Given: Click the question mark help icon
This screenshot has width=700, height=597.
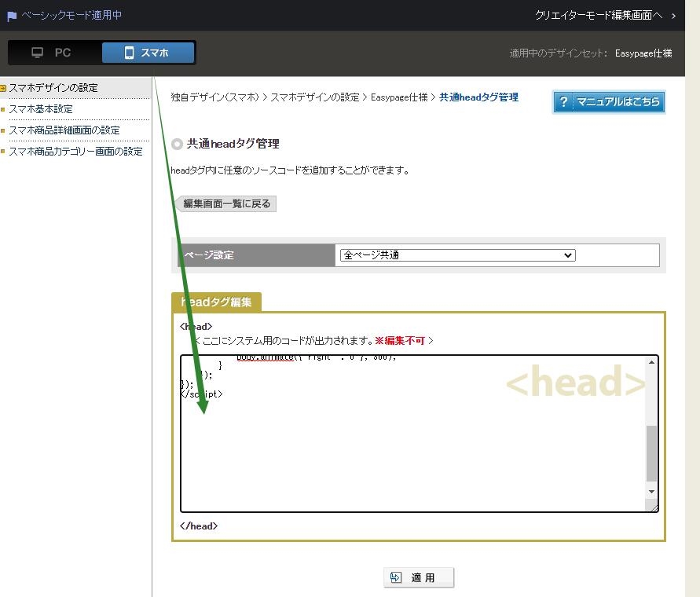Looking at the screenshot, I should [x=563, y=102].
